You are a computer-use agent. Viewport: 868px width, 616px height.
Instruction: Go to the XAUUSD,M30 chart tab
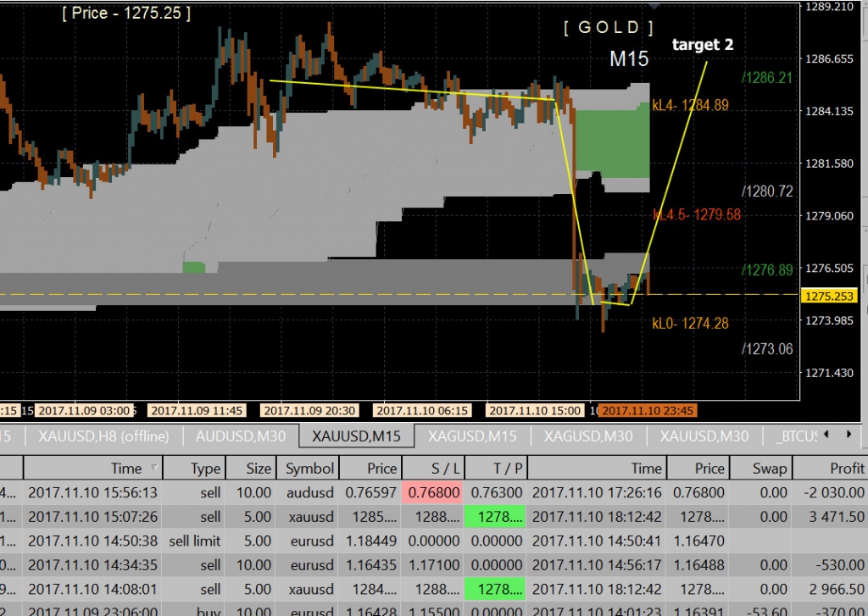click(x=704, y=436)
